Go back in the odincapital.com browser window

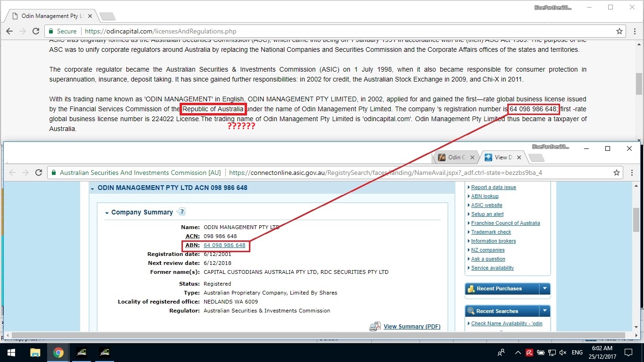pyautogui.click(x=9, y=31)
